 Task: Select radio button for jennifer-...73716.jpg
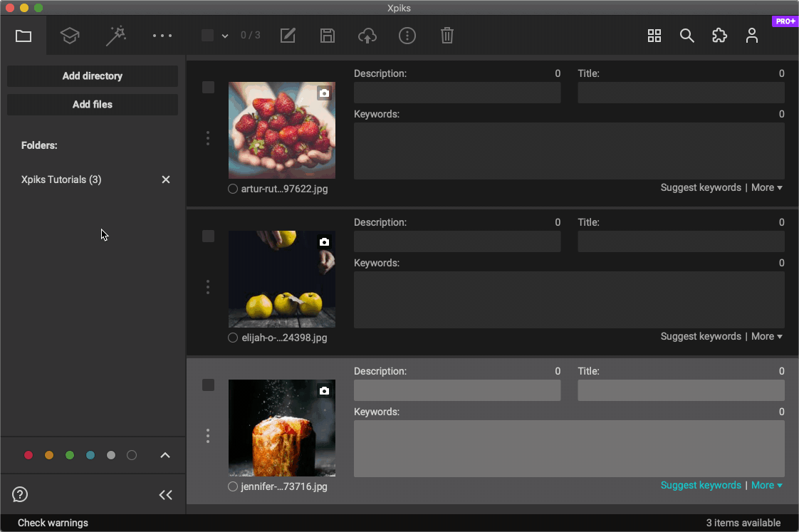tap(233, 486)
